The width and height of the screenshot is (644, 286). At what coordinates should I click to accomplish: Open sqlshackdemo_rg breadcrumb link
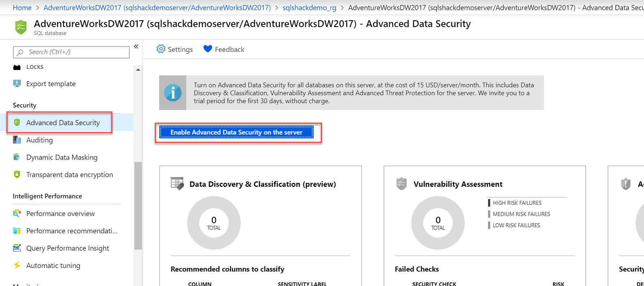tap(309, 8)
